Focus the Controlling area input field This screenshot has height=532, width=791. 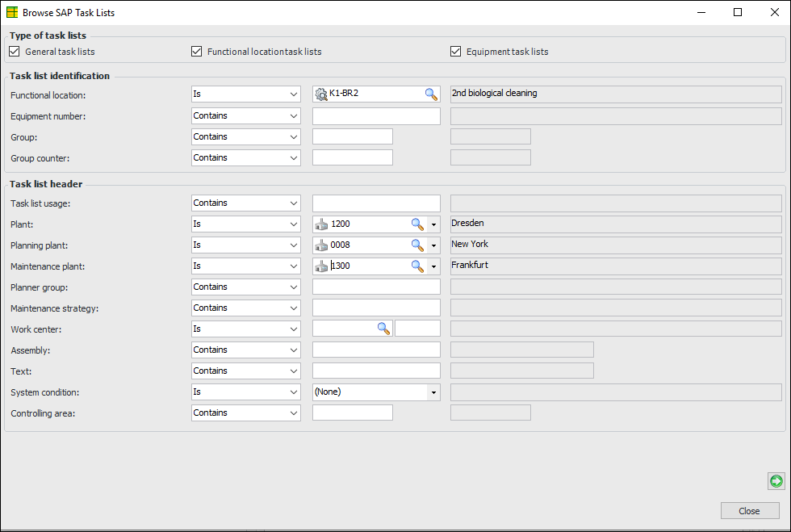point(352,413)
